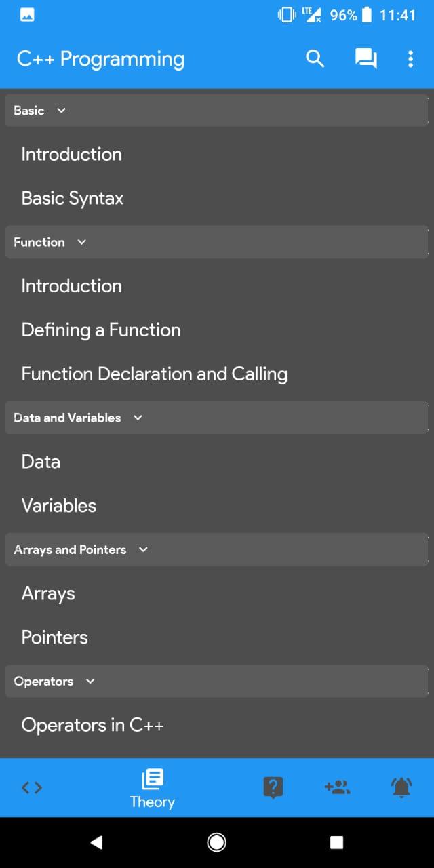The width and height of the screenshot is (434, 868).
Task: Collapse the Operators section header
Action: tap(217, 681)
